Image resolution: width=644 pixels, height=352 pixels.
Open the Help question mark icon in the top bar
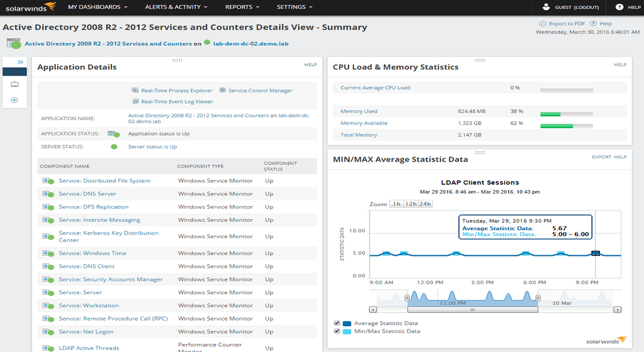pyautogui.click(x=619, y=7)
